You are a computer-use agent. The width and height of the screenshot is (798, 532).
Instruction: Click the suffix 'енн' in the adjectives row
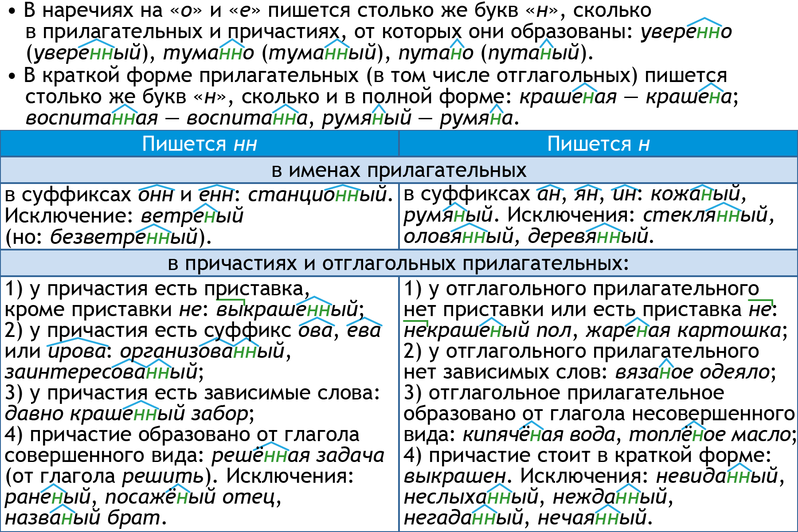tap(216, 195)
